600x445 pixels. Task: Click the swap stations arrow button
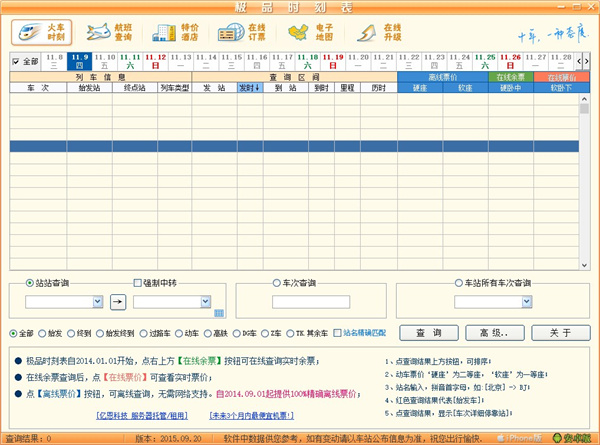point(118,302)
